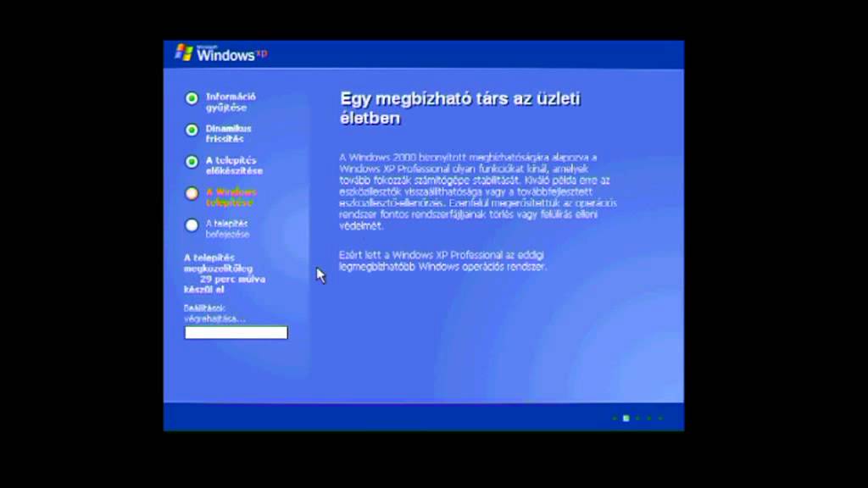The width and height of the screenshot is (868, 488).
Task: Click the 29 perc múlva time estimate
Action: pos(232,280)
